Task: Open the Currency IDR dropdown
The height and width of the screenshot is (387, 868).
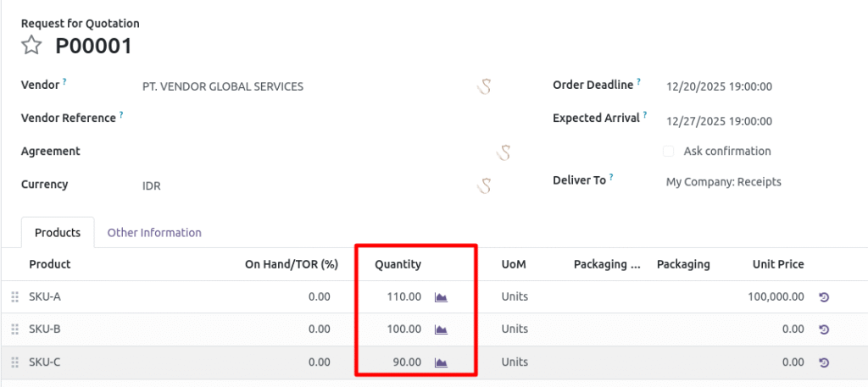Action: pos(305,185)
